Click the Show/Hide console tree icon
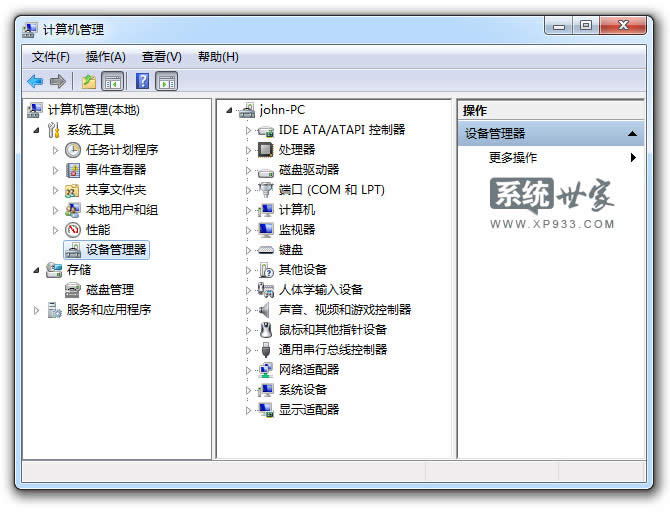Viewport: 670px width, 513px height. (x=112, y=81)
